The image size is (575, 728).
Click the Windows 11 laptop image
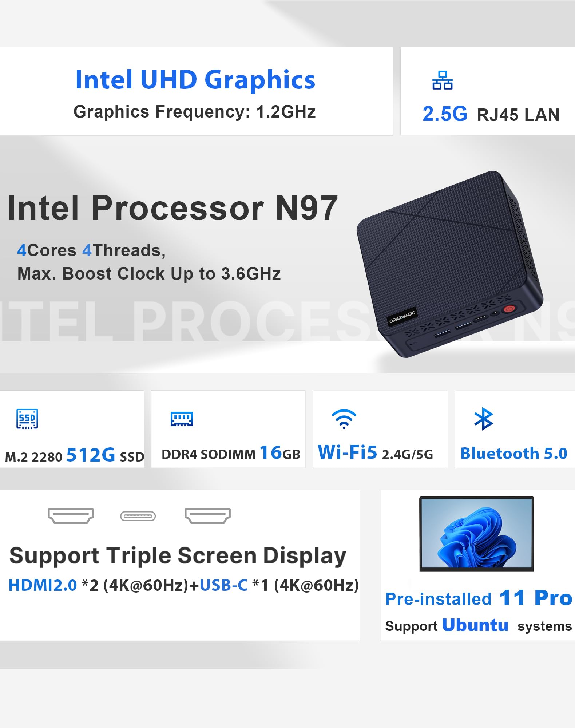(476, 534)
